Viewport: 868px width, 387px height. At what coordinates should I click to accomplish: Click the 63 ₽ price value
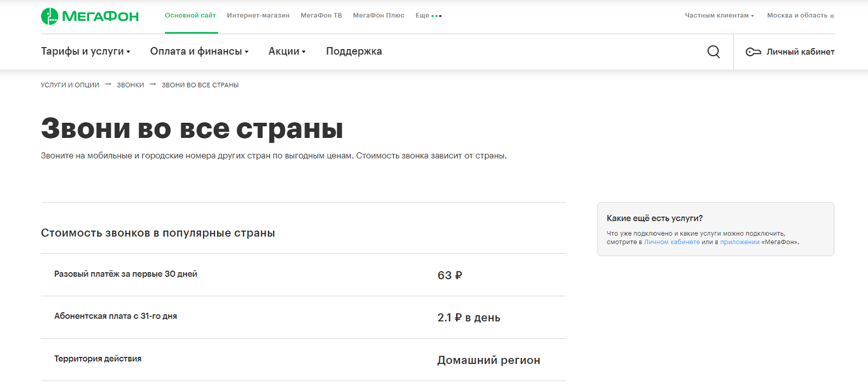pyautogui.click(x=450, y=275)
